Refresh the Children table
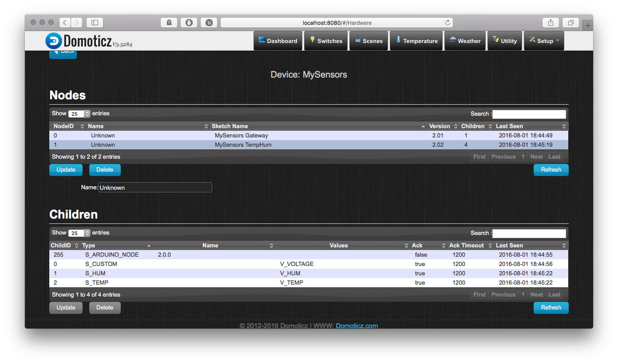This screenshot has height=364, width=618. [x=551, y=308]
